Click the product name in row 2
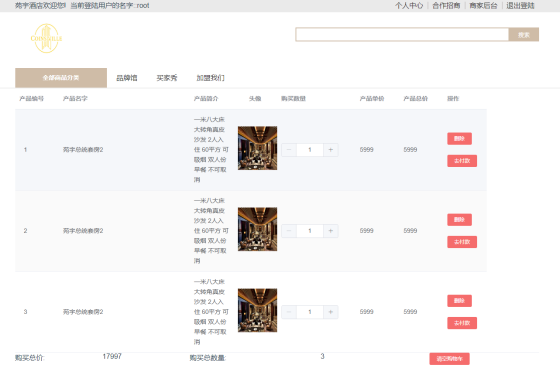This screenshot has width=560, height=378. coord(83,231)
